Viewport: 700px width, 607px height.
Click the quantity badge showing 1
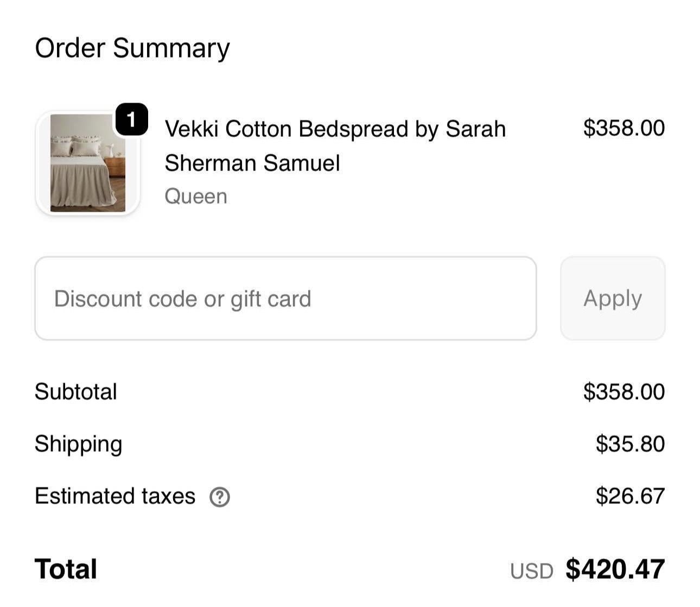tap(131, 119)
